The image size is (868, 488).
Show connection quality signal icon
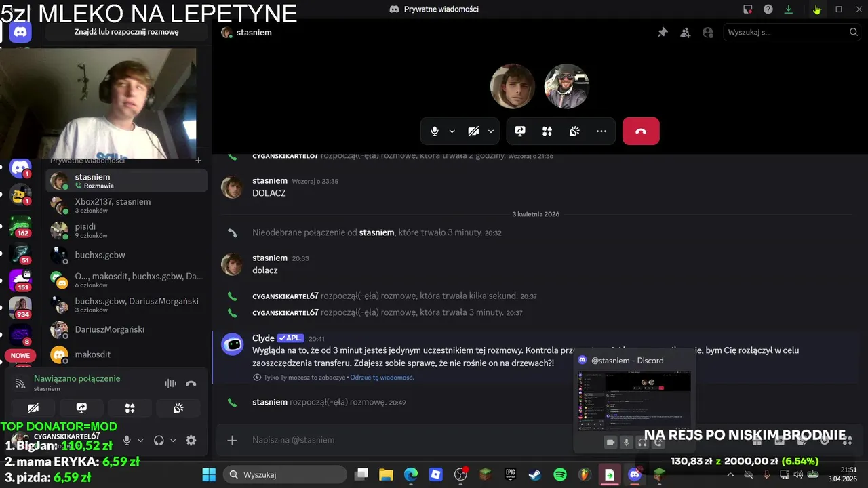coord(21,383)
